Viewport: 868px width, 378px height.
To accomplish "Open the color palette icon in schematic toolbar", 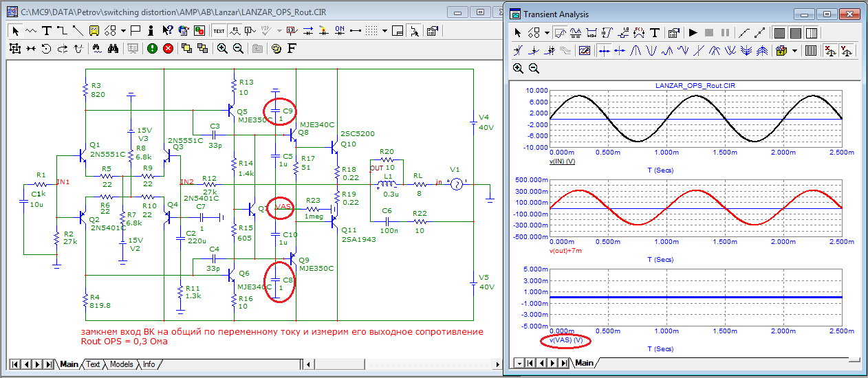I will click(x=276, y=49).
